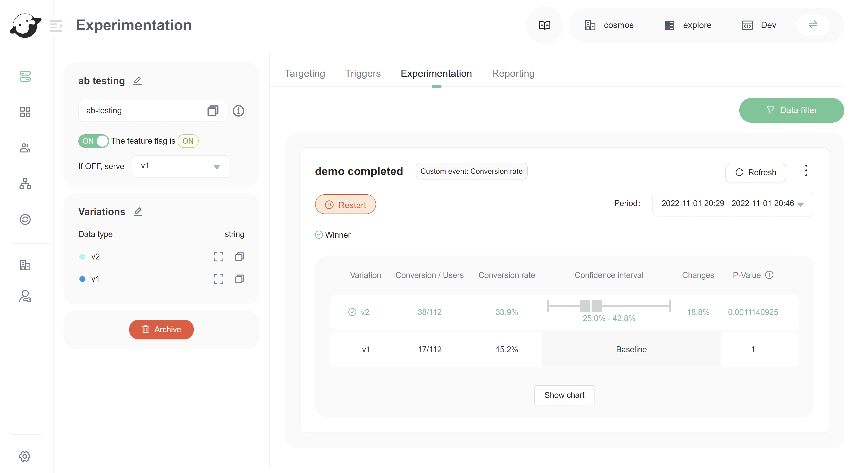Switch to the Targeting tab
Viewport: 868px width, 473px height.
pyautogui.click(x=305, y=73)
